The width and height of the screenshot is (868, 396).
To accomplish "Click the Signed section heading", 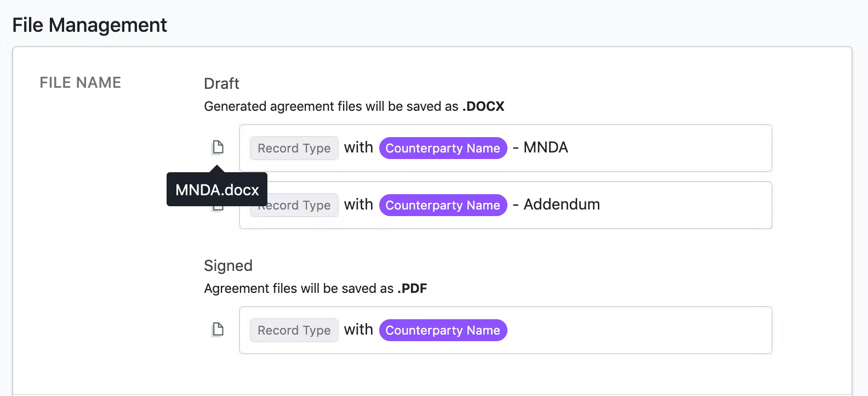I will 228,266.
